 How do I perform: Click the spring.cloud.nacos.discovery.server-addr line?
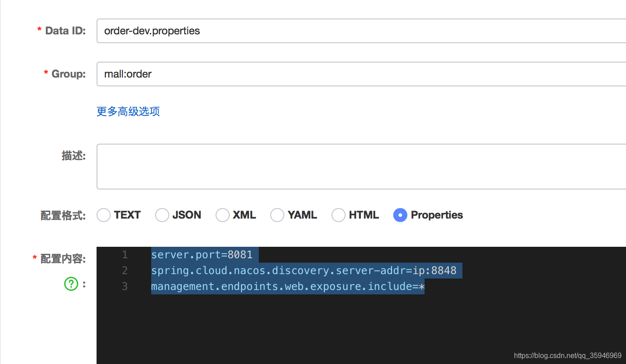[304, 271]
